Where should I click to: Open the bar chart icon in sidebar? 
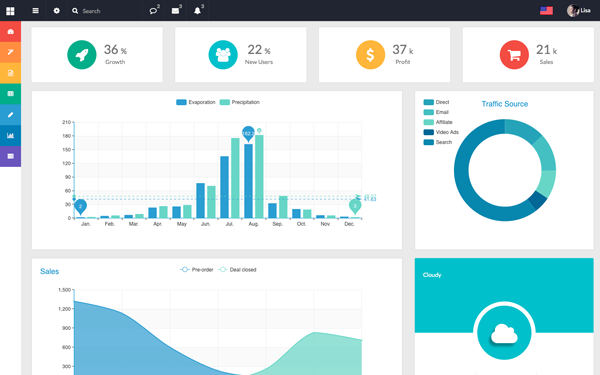(10, 135)
